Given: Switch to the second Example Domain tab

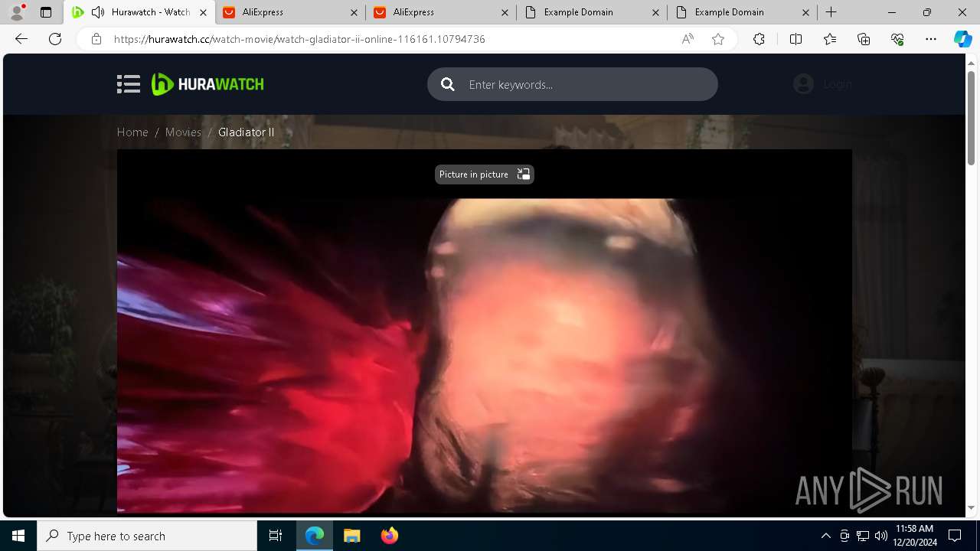Looking at the screenshot, I should click(x=742, y=12).
